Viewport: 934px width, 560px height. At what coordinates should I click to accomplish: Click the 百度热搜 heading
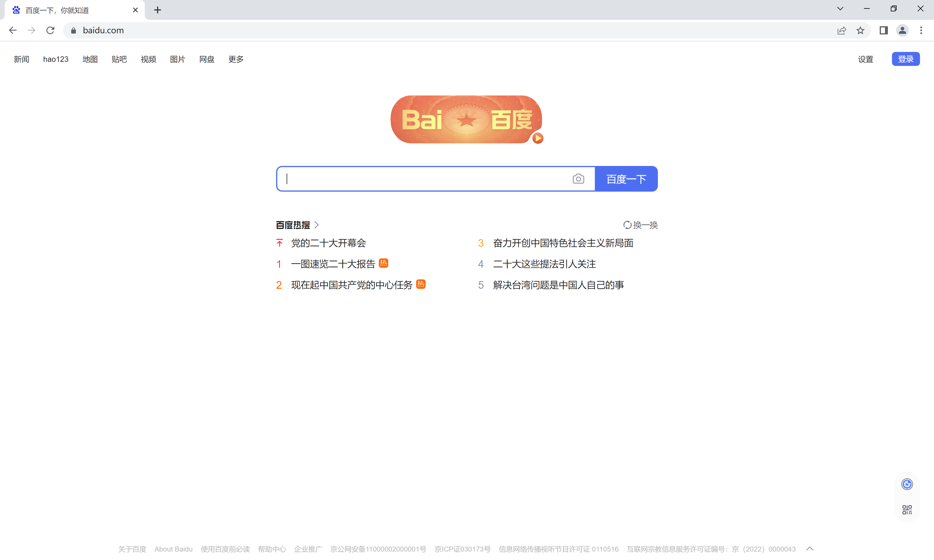click(293, 225)
